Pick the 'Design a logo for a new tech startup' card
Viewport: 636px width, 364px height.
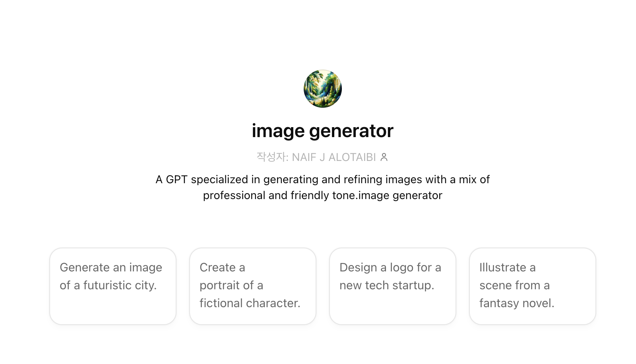pyautogui.click(x=393, y=286)
